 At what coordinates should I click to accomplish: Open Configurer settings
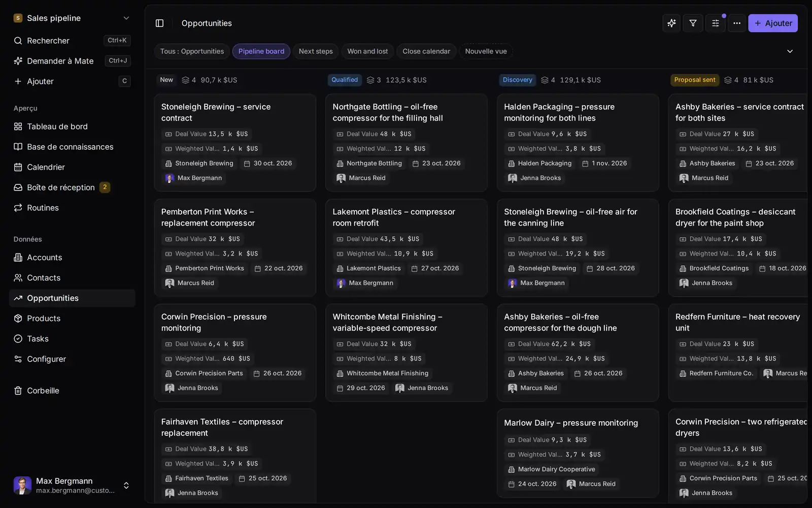click(x=72, y=359)
